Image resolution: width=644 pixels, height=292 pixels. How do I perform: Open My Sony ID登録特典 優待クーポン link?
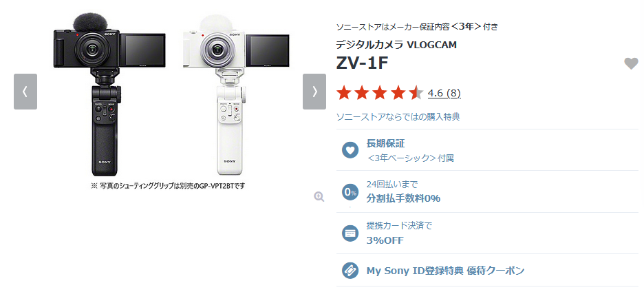pos(445,271)
